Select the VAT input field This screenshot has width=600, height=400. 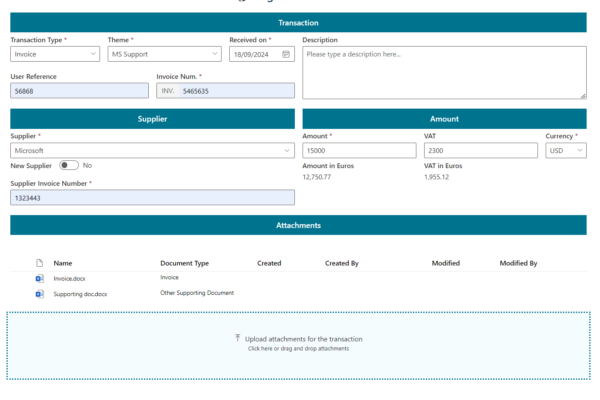pyautogui.click(x=481, y=150)
